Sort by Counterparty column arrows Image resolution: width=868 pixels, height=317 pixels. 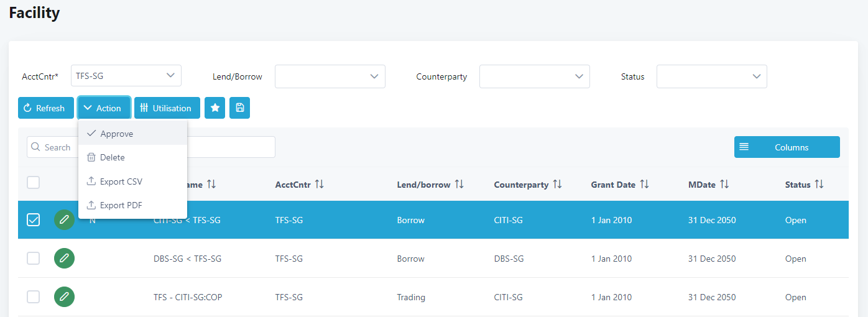(x=557, y=185)
